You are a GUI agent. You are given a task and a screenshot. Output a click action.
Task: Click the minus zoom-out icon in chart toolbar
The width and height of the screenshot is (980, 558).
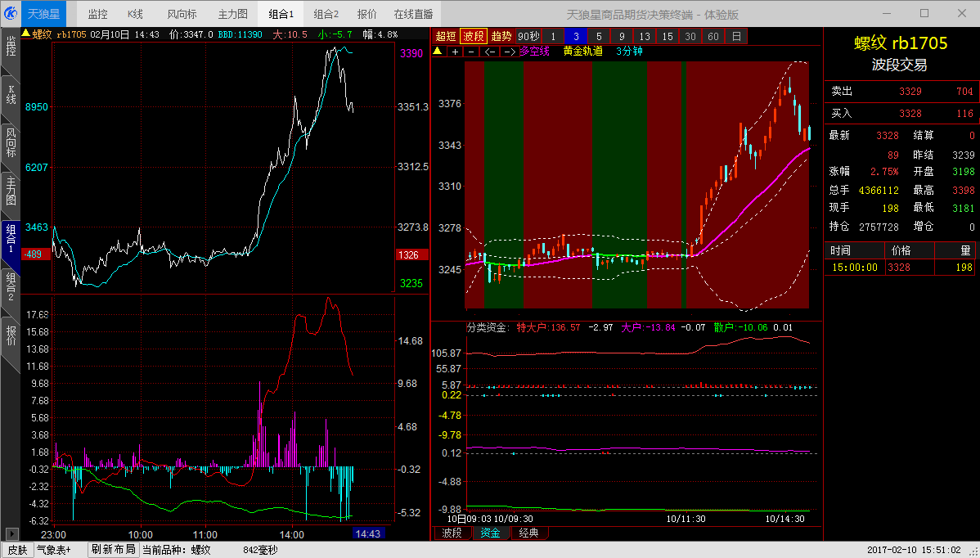tap(471, 52)
